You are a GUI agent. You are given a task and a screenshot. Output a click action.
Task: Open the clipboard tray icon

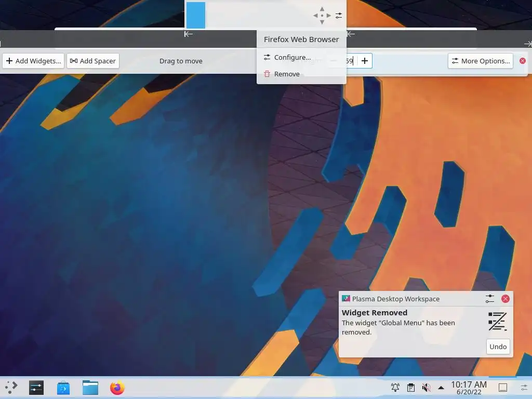pos(411,387)
